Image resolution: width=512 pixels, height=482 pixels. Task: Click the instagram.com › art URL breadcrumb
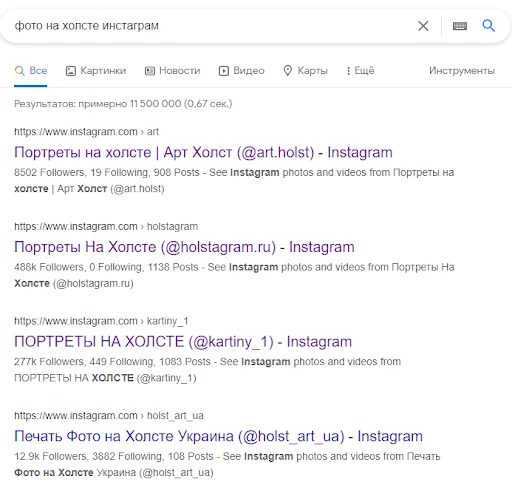(x=86, y=132)
